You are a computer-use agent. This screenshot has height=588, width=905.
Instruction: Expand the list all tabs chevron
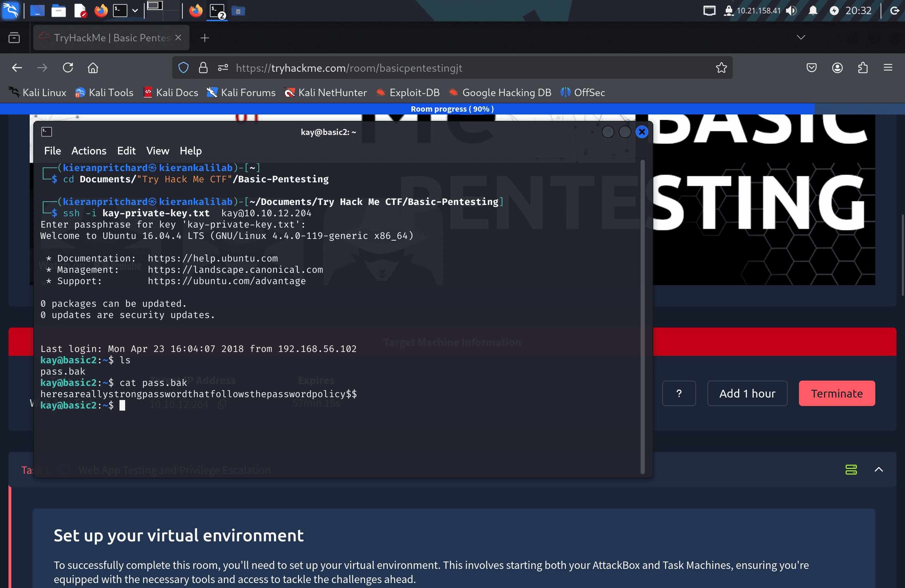(801, 37)
